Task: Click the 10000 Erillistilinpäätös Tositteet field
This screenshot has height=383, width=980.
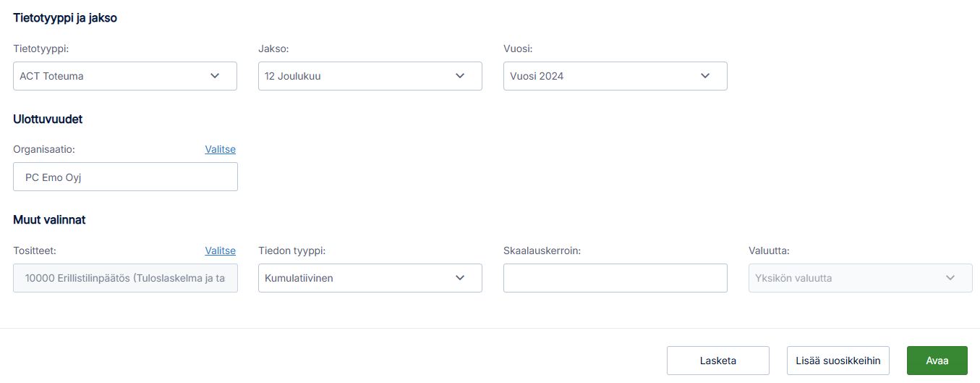Action: click(125, 278)
